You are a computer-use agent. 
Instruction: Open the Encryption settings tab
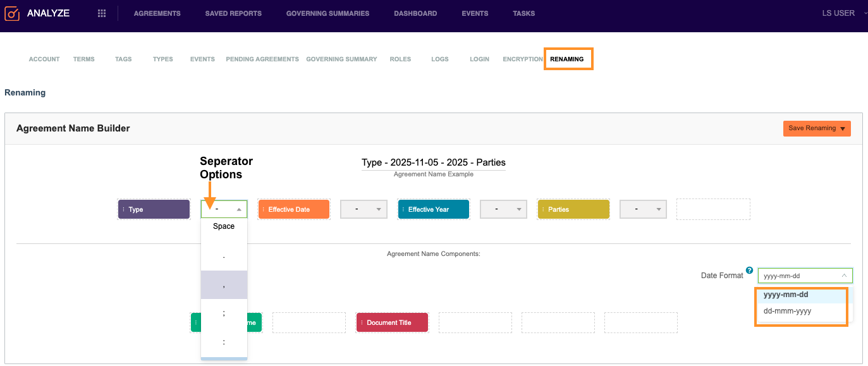pyautogui.click(x=522, y=59)
